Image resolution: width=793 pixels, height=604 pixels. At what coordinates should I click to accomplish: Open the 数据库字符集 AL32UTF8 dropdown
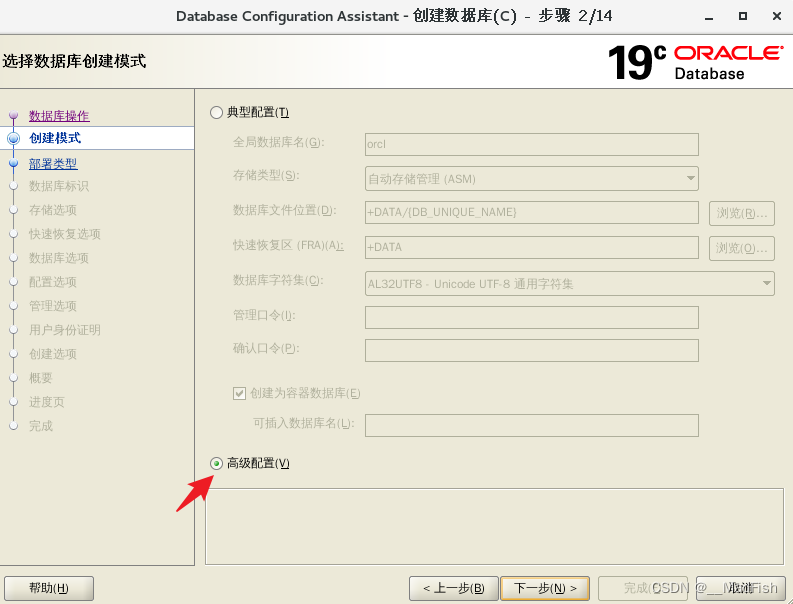[569, 283]
